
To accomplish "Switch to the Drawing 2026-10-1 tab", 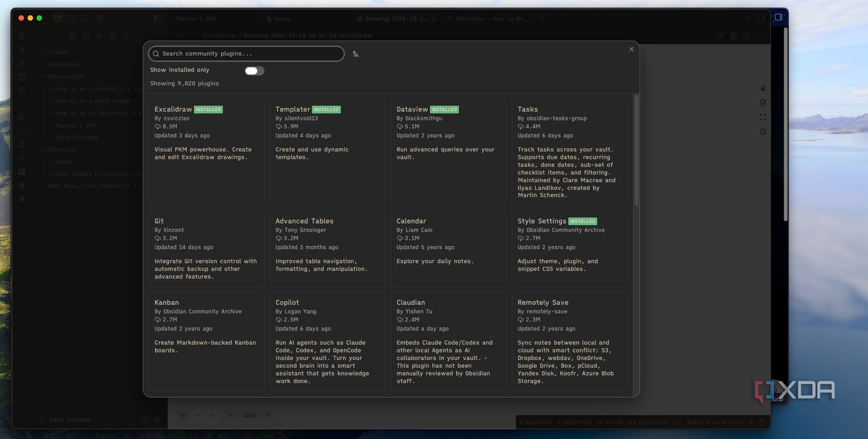I will 397,18.
